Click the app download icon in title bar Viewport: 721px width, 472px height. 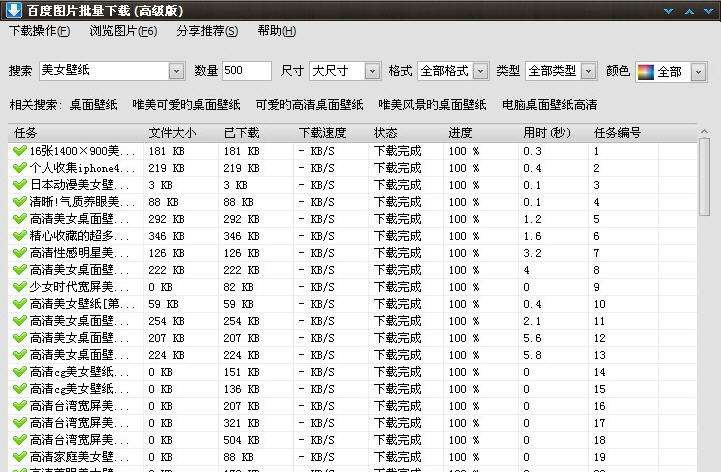click(13, 9)
